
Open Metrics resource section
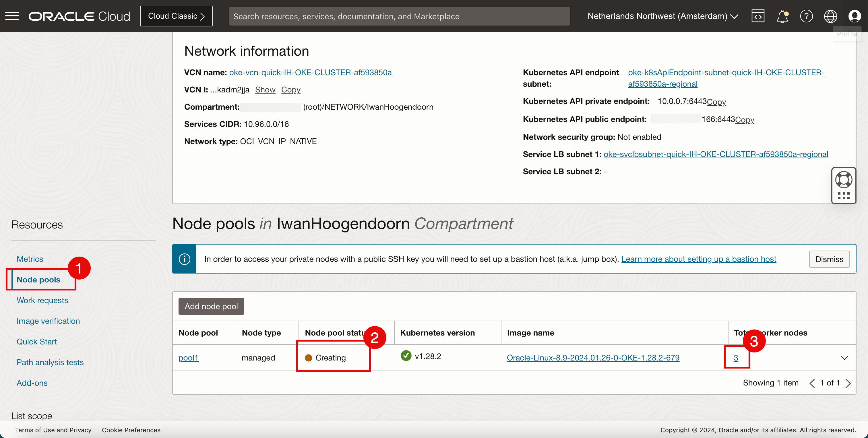tap(30, 259)
